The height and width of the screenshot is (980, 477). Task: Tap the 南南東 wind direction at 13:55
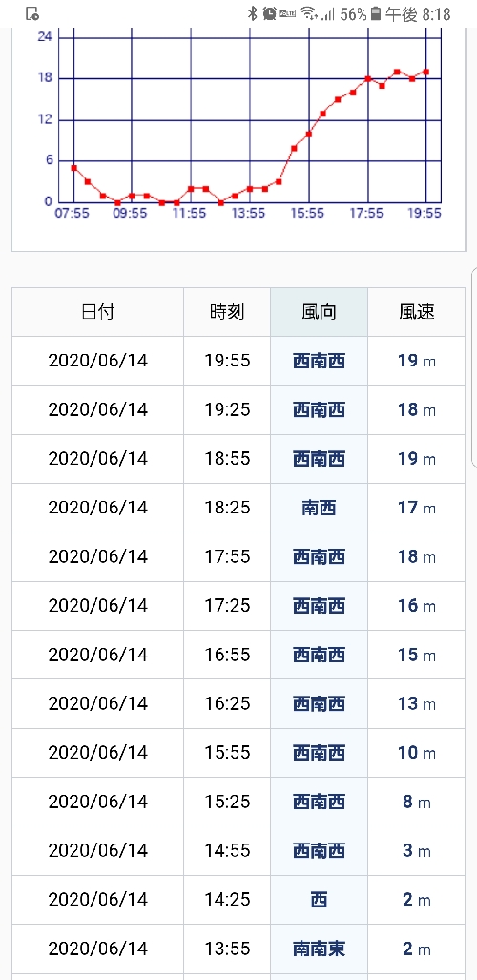(x=319, y=949)
